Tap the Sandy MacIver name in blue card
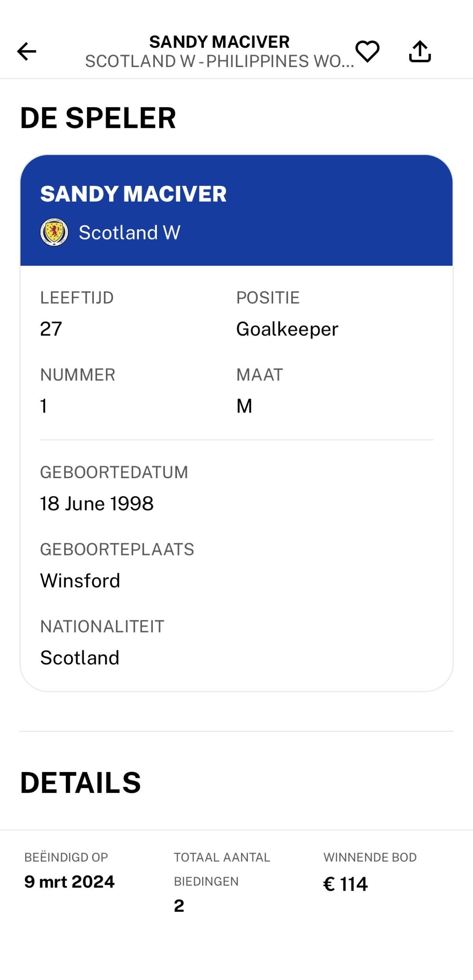473x980 pixels. (x=133, y=194)
